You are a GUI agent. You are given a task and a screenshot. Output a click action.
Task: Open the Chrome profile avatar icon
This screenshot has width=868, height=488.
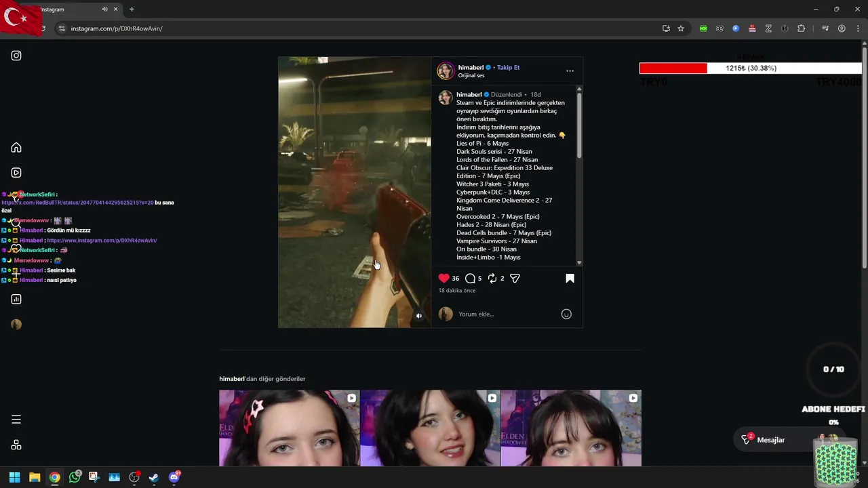842,28
